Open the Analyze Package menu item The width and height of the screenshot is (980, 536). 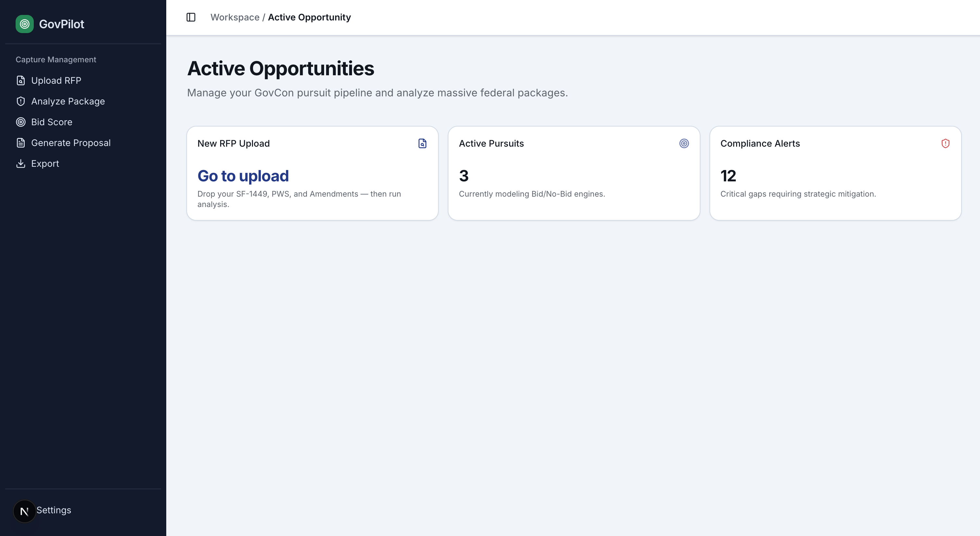click(x=68, y=101)
